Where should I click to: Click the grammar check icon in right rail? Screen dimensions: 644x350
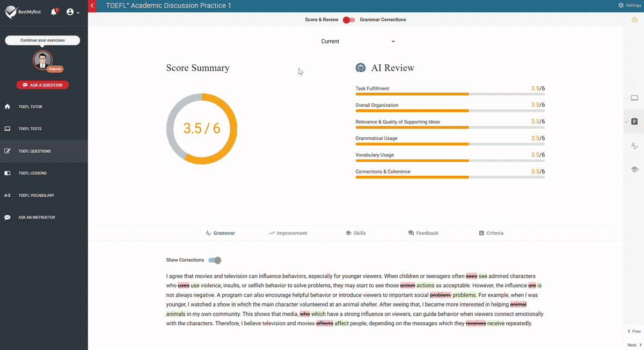[x=634, y=146]
